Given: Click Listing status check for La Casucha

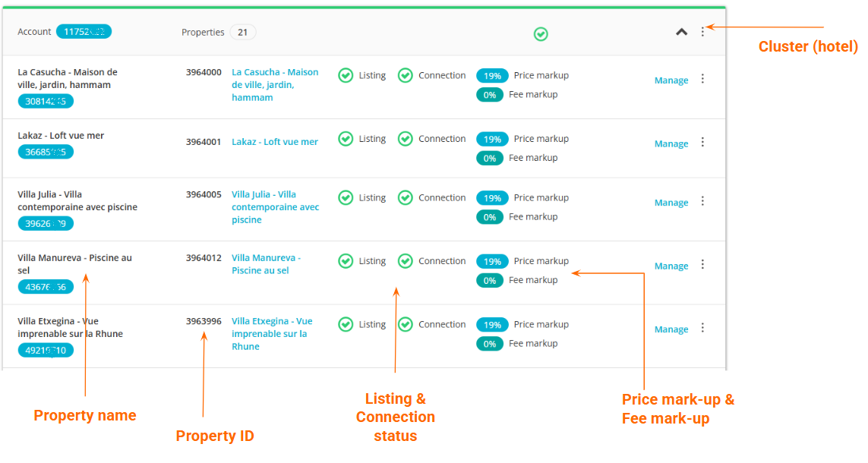Looking at the screenshot, I should 346,75.
